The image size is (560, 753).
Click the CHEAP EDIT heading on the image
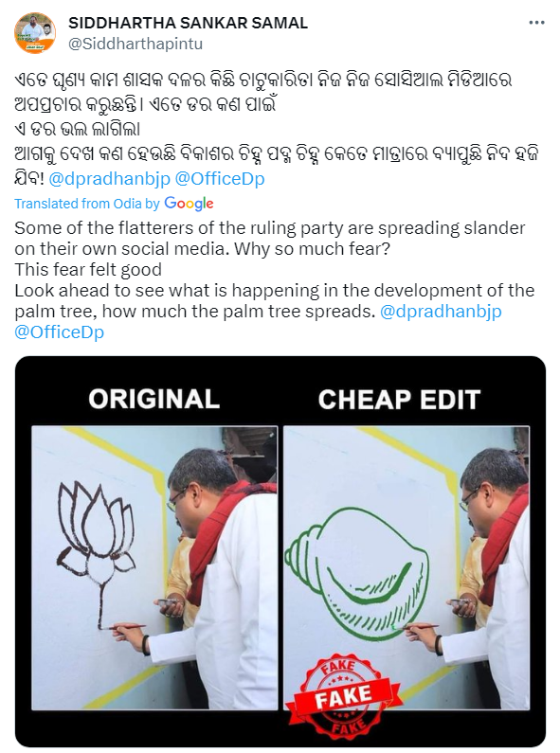(x=399, y=399)
